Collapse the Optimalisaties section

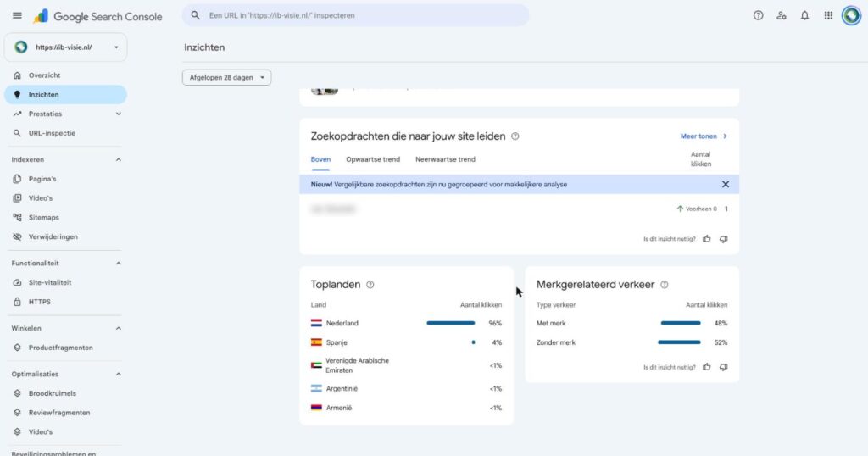[118, 374]
